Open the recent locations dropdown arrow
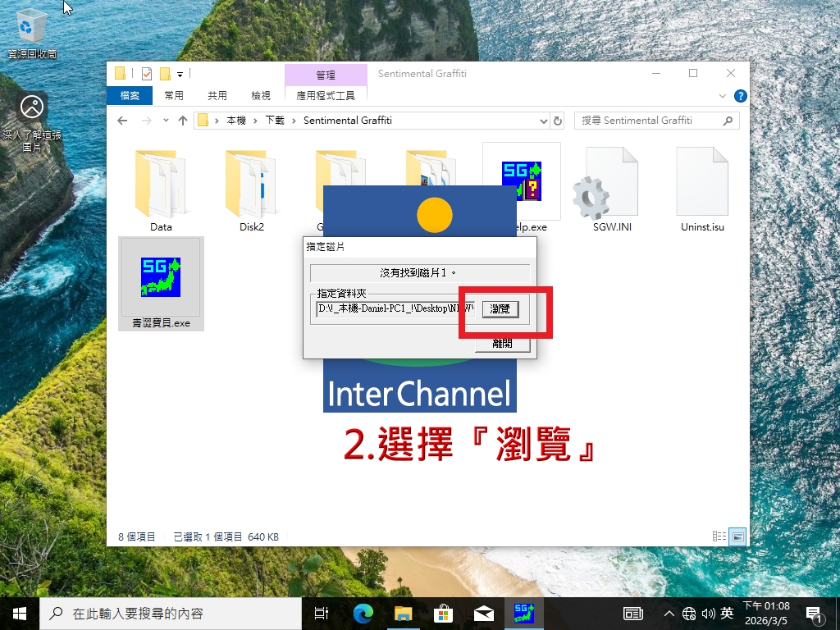Viewport: 840px width, 630px height. click(x=166, y=121)
